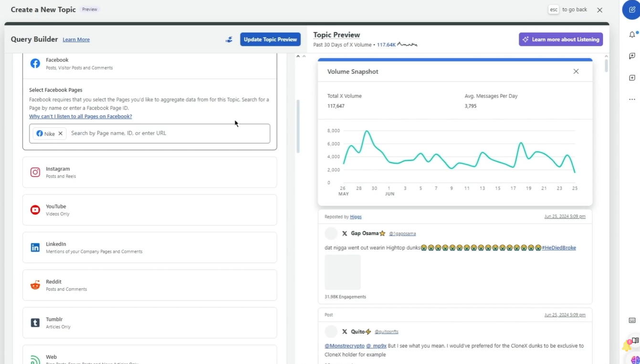
Task: Expand the YouTube source card
Action: (x=149, y=210)
